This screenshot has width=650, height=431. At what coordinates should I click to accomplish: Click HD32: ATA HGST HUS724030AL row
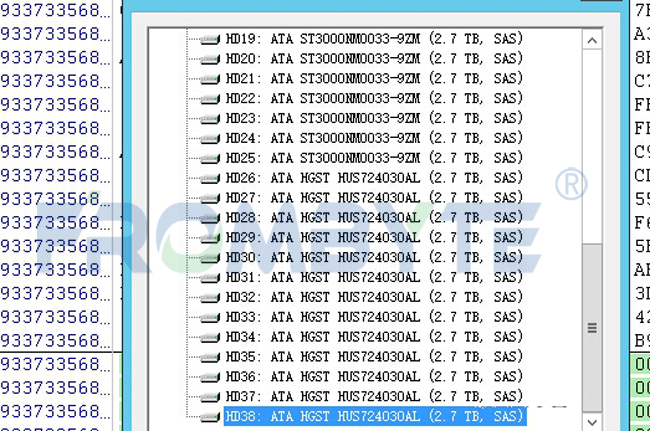[x=374, y=297]
